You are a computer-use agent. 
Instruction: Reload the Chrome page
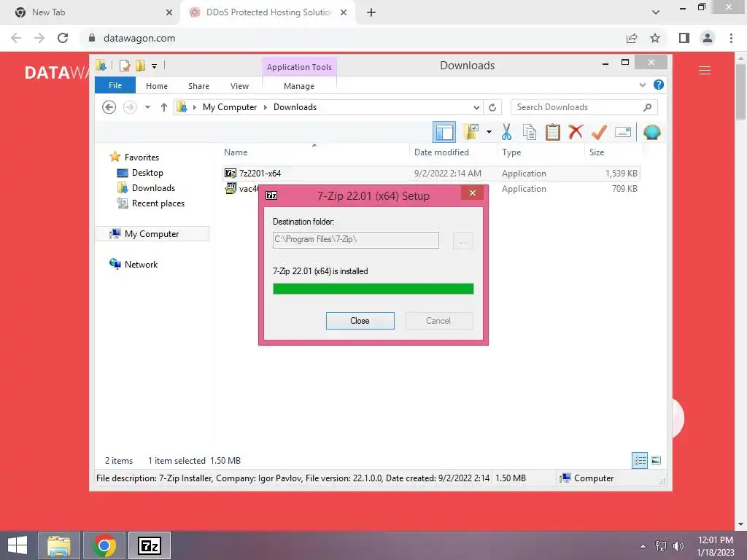63,38
